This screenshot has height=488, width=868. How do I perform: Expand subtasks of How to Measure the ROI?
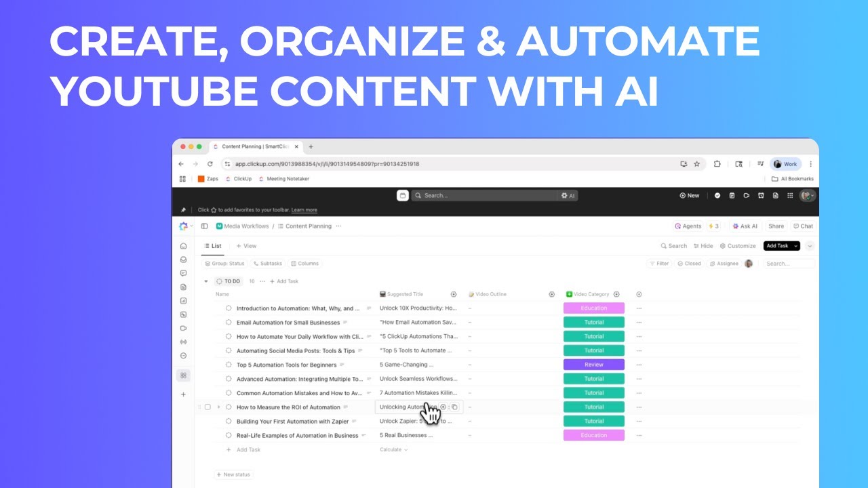click(218, 407)
